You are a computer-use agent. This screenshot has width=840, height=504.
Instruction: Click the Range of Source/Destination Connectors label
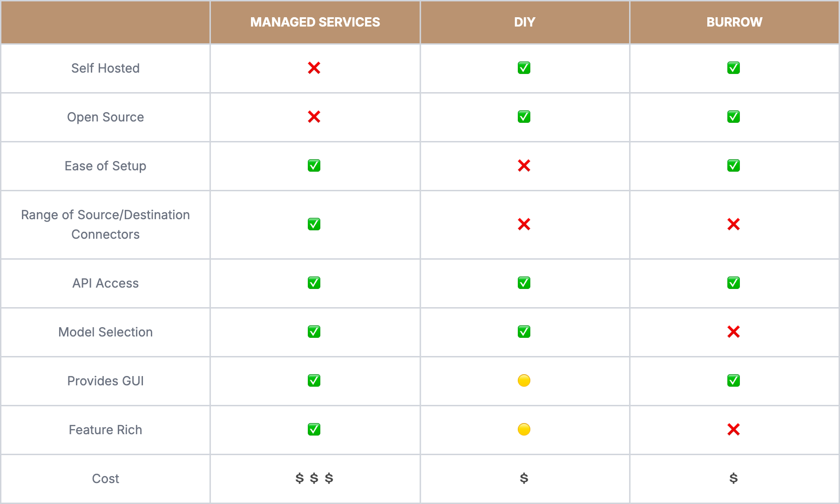105,224
